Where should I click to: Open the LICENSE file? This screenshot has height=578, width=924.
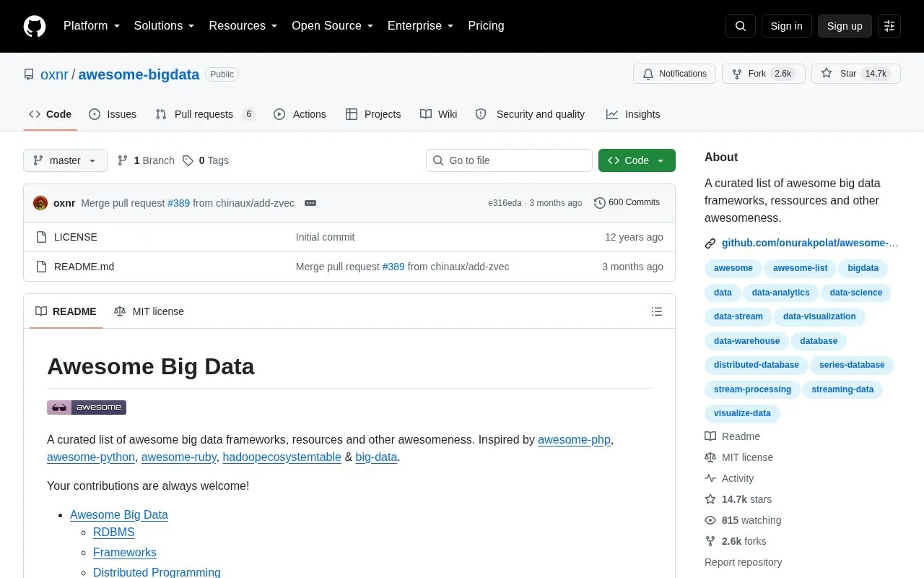tap(76, 237)
